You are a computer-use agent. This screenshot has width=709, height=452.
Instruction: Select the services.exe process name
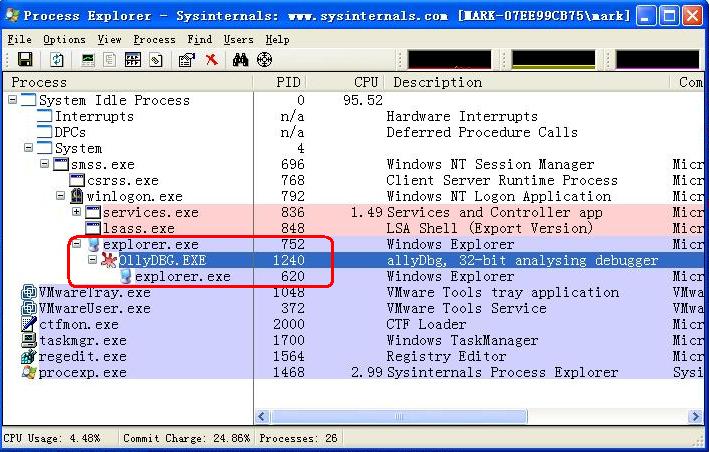(x=151, y=212)
